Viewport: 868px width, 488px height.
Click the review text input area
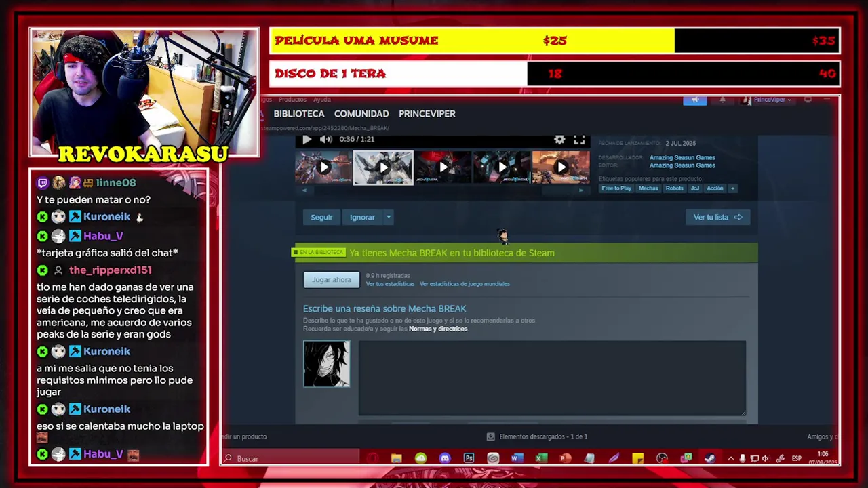coord(552,378)
